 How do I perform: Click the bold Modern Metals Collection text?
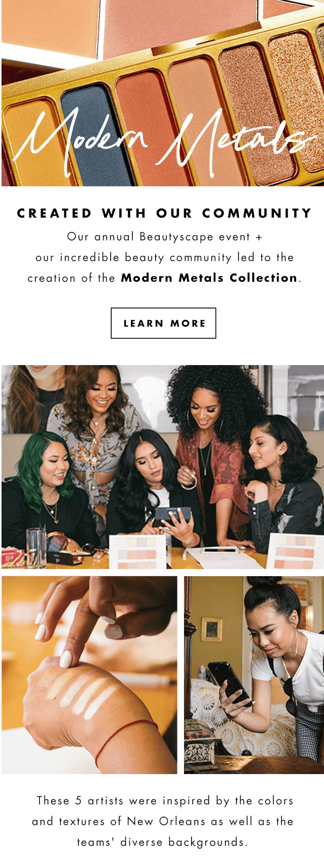[209, 278]
